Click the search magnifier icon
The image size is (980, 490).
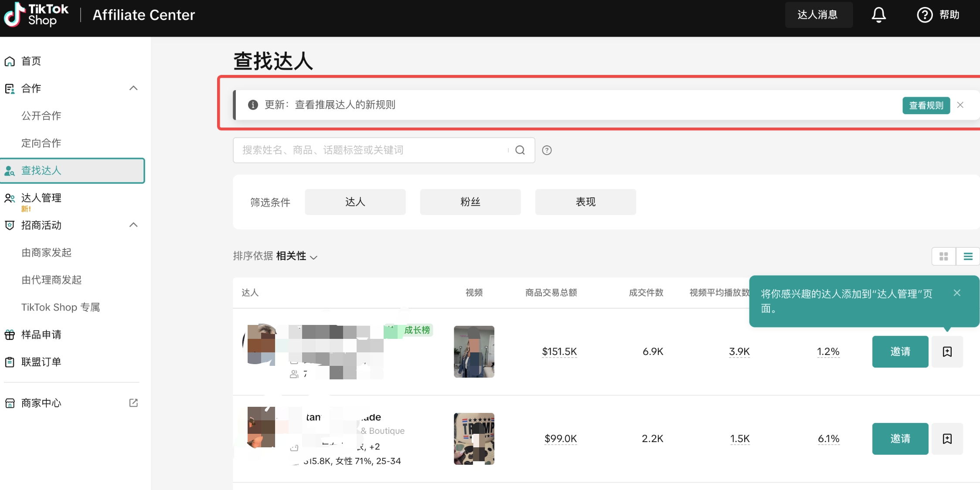(520, 150)
